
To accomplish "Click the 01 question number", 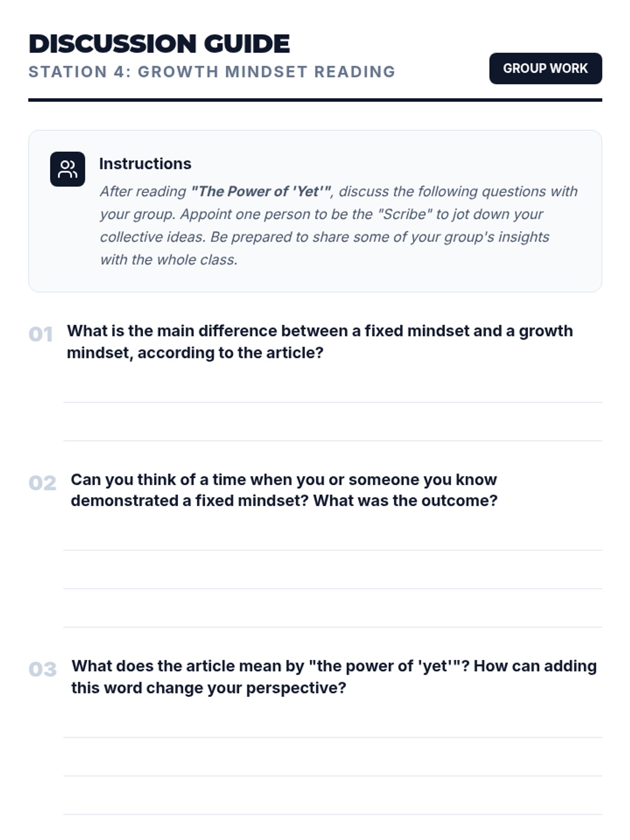I will 40,334.
